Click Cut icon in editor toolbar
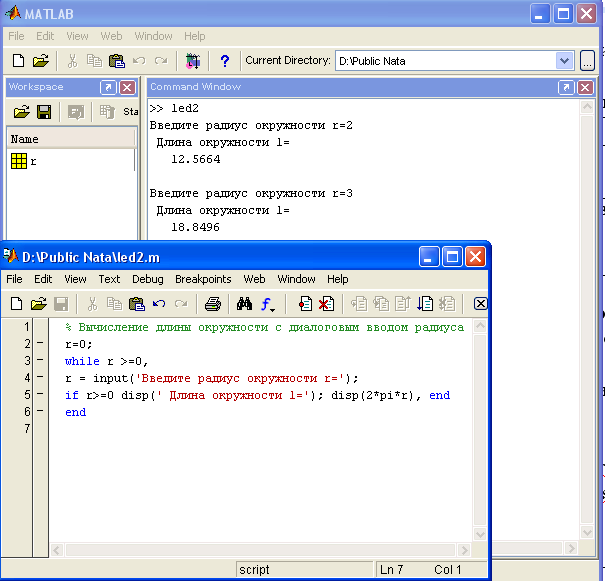Screen dimensions: 605x581 [x=92, y=304]
